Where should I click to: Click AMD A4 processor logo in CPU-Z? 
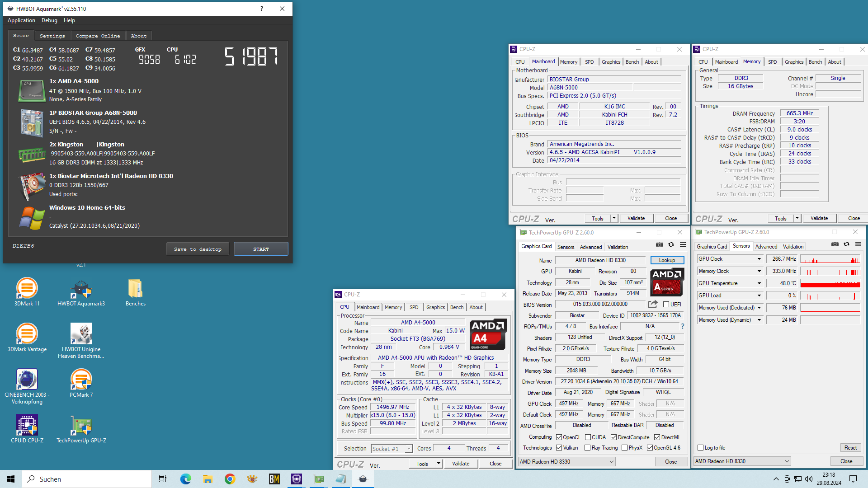(488, 334)
